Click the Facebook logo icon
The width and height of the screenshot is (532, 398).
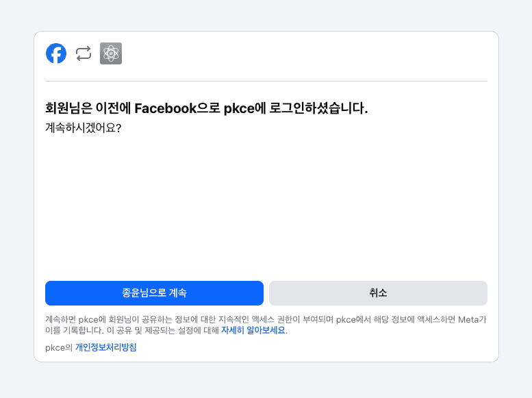click(x=56, y=53)
